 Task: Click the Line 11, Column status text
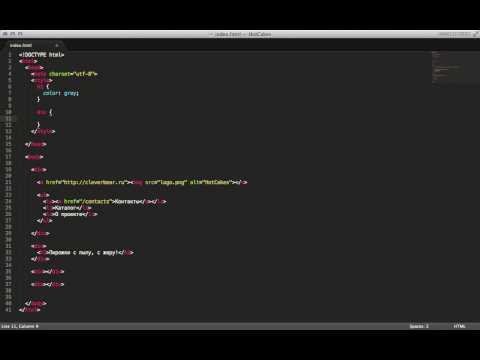click(x=20, y=326)
